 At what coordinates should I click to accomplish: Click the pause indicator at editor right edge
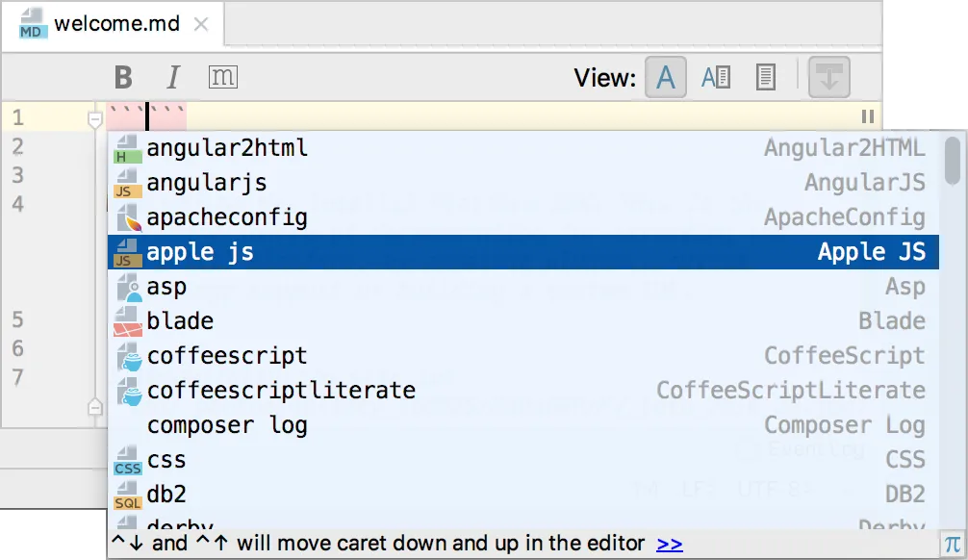click(x=868, y=116)
